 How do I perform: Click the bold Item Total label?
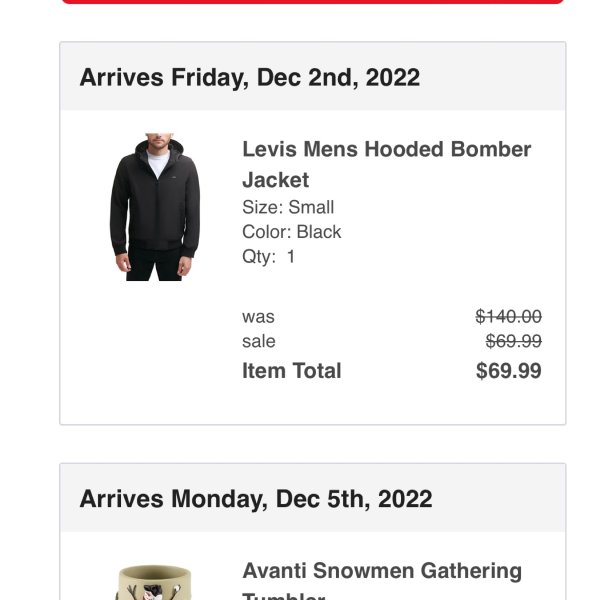292,370
